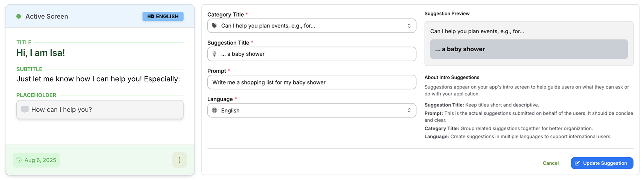Open the three-dot options menu
Image resolution: width=644 pixels, height=180 pixels.
click(179, 160)
